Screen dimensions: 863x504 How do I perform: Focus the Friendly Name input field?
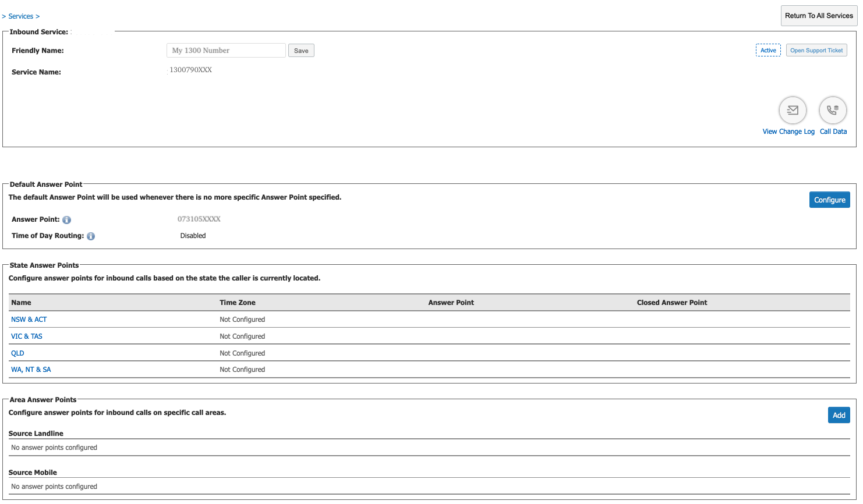point(226,51)
